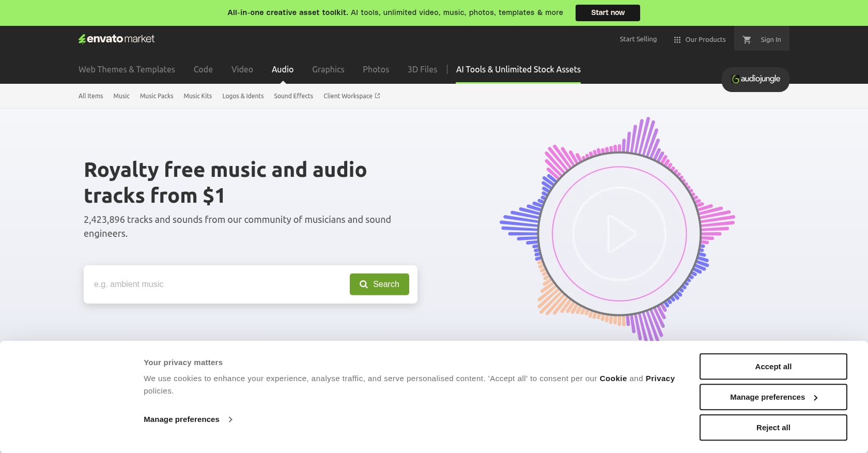Screen dimensions: 868x453
Task: Click the Client Workspace link
Action: [x=352, y=96]
